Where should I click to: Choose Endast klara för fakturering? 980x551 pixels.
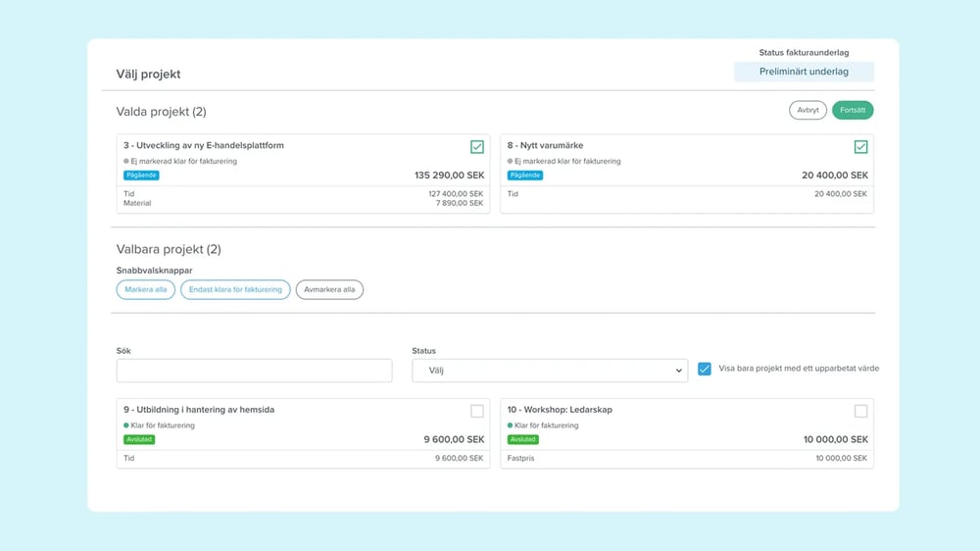(235, 290)
